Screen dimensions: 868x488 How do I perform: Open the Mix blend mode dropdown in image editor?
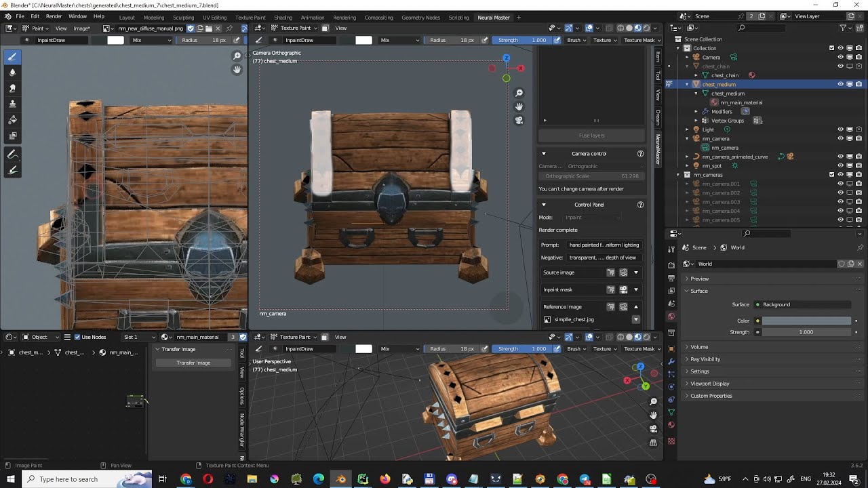pos(152,40)
